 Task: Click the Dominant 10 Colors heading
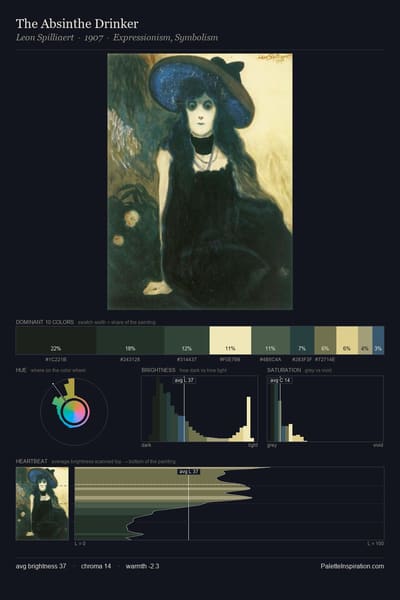point(45,322)
